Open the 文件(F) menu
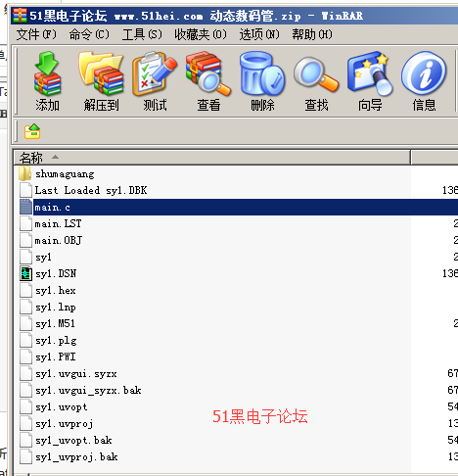The height and width of the screenshot is (476, 458). point(36,34)
